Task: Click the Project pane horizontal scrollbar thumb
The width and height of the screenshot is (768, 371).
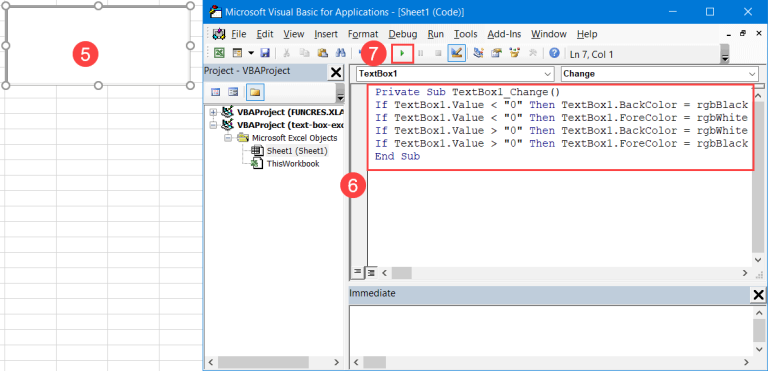Action: (x=264, y=363)
